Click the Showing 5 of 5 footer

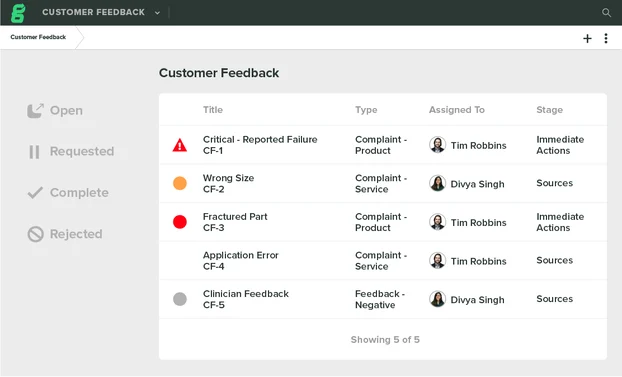(x=385, y=340)
